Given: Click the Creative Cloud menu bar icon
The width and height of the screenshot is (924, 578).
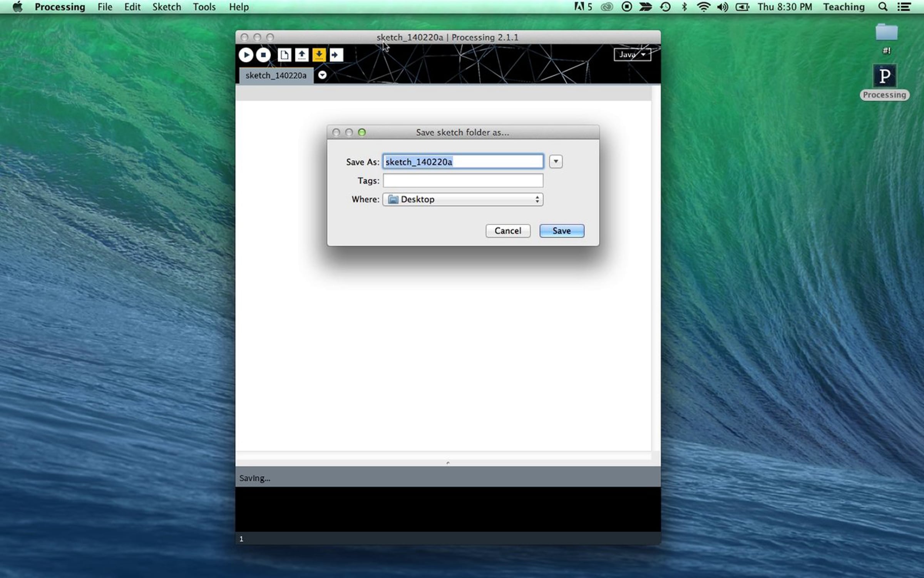Looking at the screenshot, I should click(607, 7).
